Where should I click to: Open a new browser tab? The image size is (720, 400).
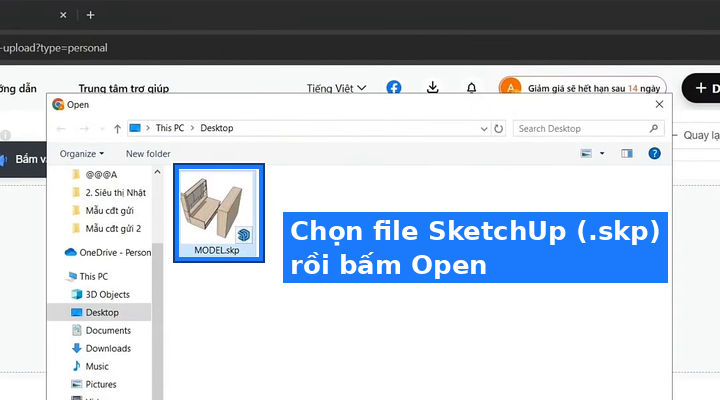click(90, 15)
